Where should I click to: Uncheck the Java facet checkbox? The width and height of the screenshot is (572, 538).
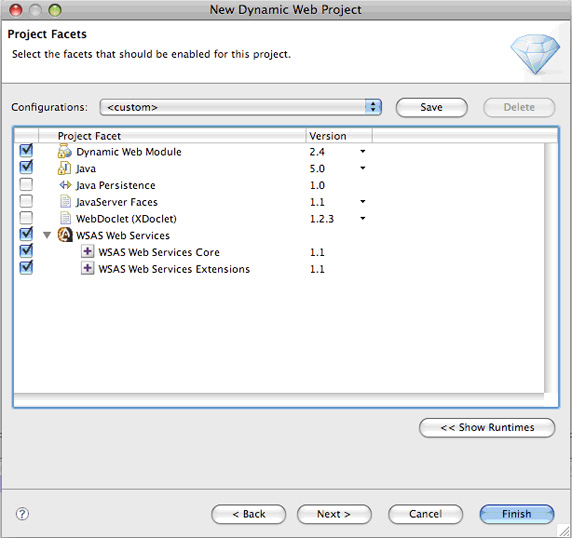click(26, 167)
